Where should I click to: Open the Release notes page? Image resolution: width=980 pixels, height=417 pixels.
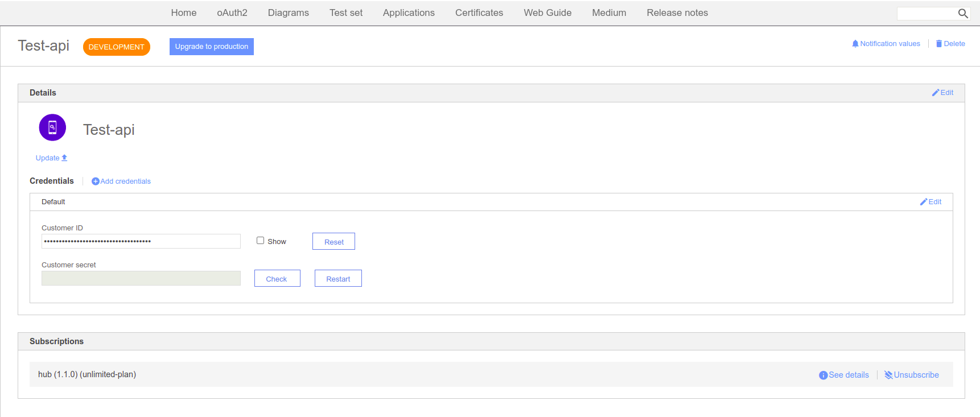tap(677, 13)
